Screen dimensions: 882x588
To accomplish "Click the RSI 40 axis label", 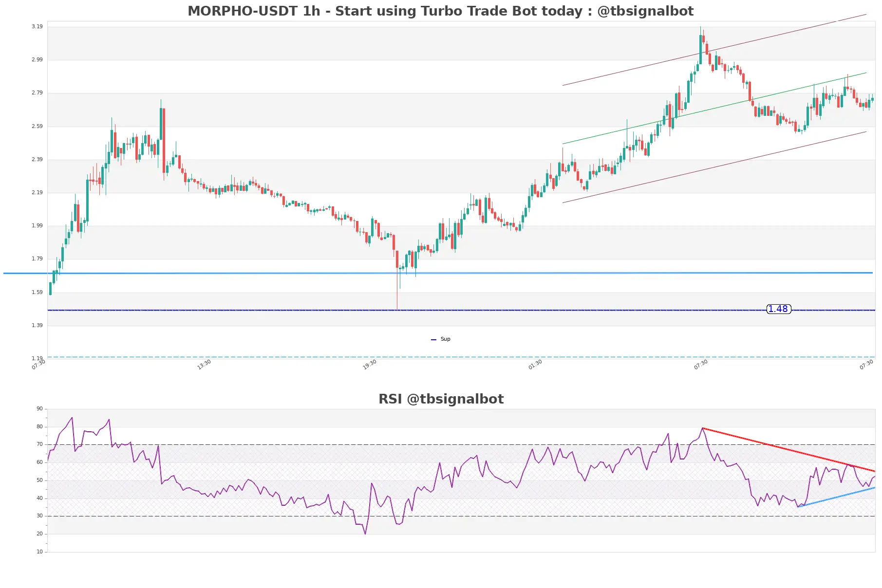I will tap(39, 498).
